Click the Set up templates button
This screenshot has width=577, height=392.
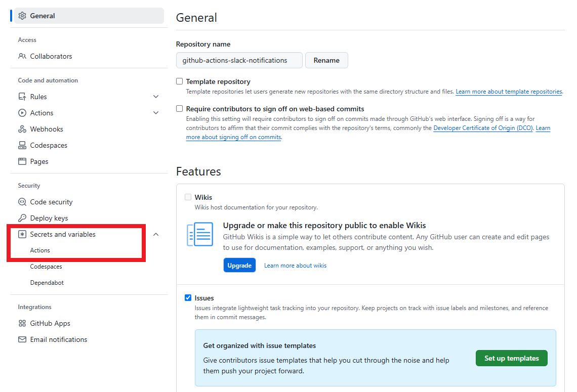(512, 358)
